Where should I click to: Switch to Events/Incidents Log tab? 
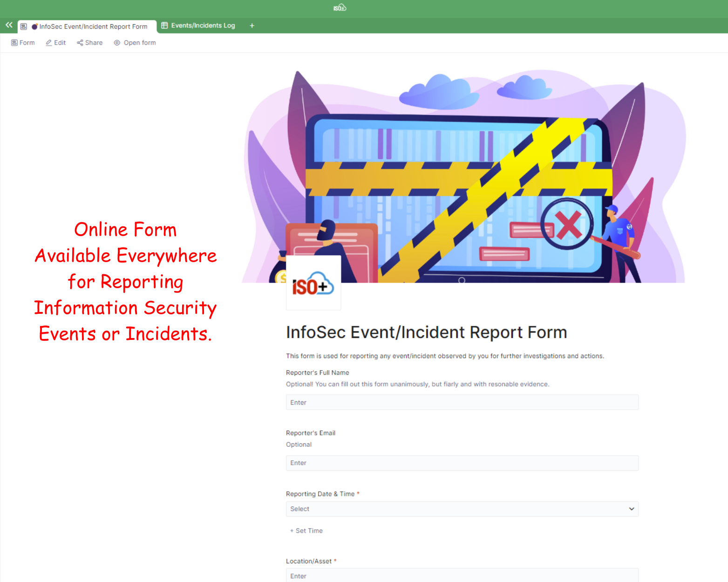[203, 26]
